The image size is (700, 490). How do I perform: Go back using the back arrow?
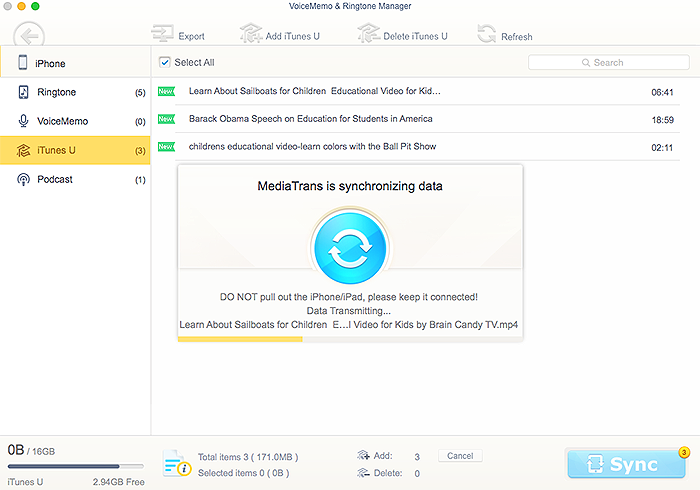(29, 36)
